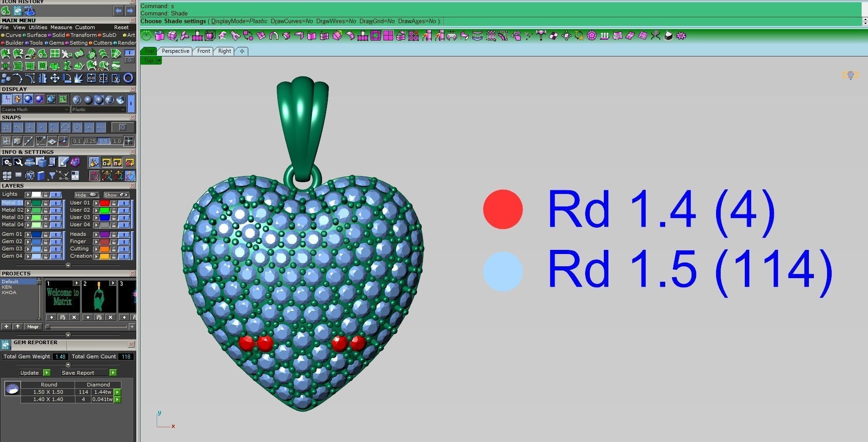The image size is (868, 442).
Task: Toggle the grid snap icon beside 1.0
Action: coord(129,141)
